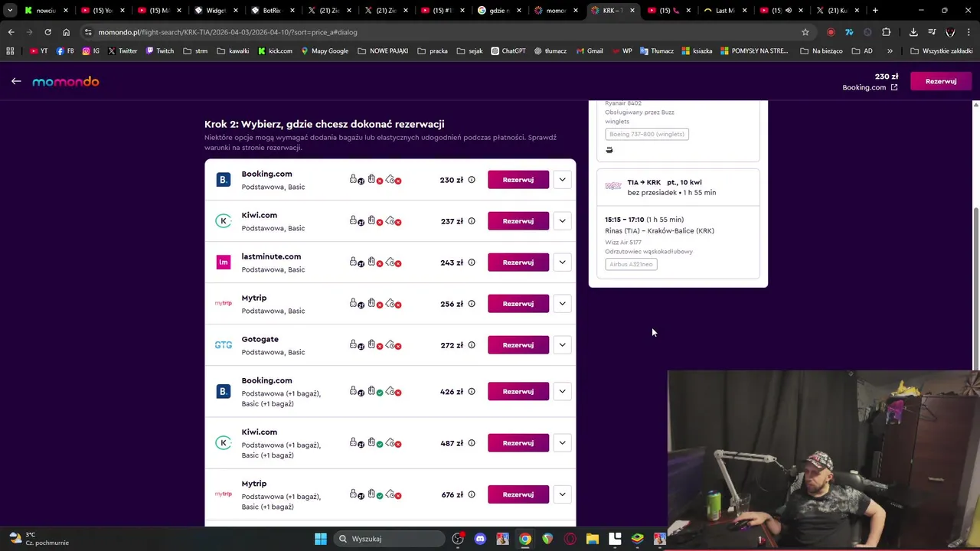Show price info for the 426 zł offer
980x551 pixels.
pyautogui.click(x=472, y=392)
